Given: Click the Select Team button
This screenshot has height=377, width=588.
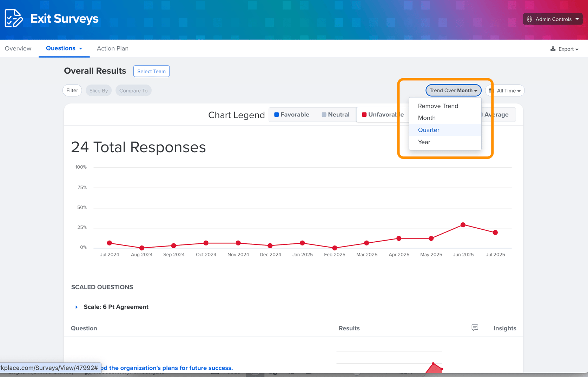Looking at the screenshot, I should [151, 71].
